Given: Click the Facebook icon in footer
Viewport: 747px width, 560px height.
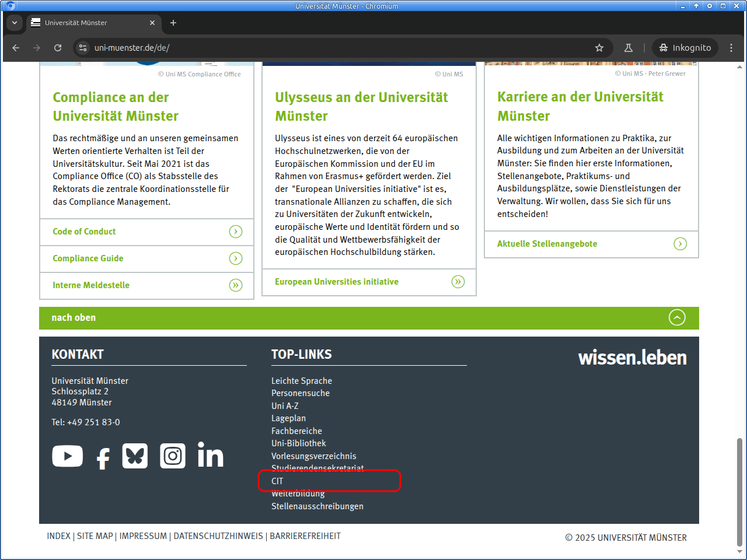Looking at the screenshot, I should (x=103, y=459).
